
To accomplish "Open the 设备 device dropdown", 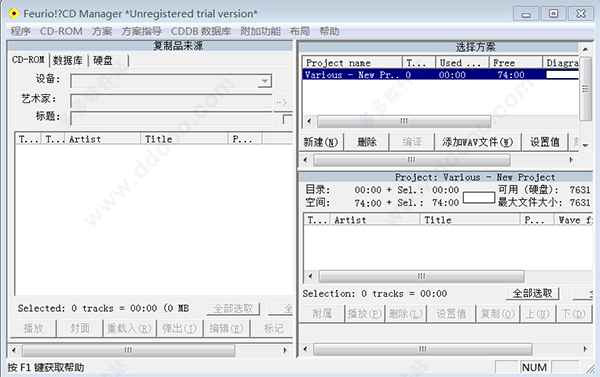I will pos(264,81).
